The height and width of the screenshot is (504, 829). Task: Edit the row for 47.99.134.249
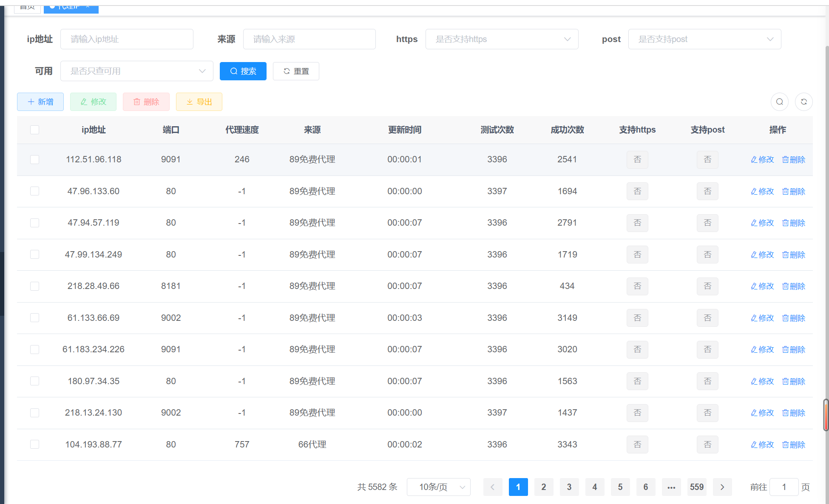click(762, 255)
